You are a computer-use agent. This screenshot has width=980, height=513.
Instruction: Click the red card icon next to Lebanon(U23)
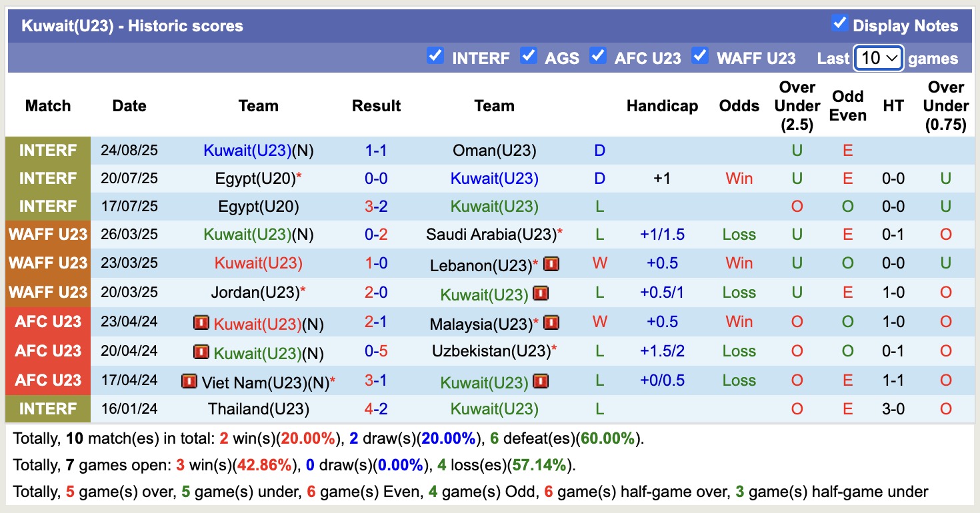[552, 263]
